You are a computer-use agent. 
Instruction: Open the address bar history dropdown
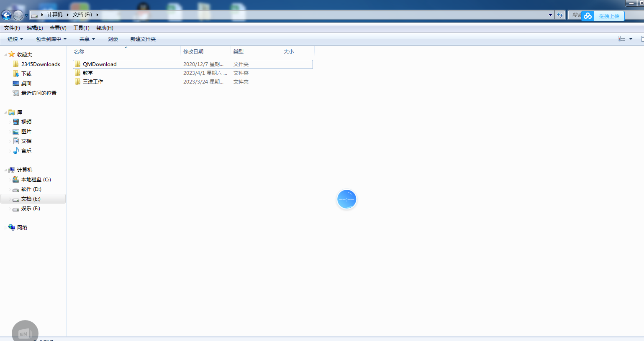(x=550, y=15)
